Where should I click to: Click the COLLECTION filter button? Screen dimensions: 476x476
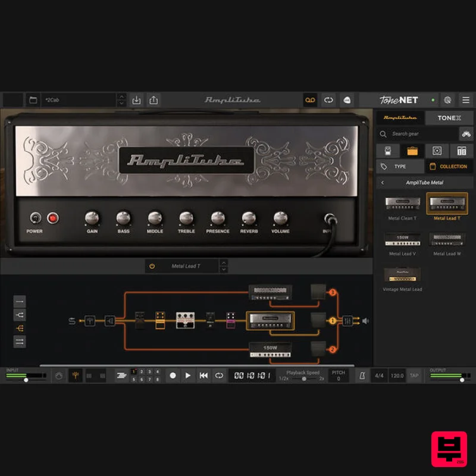point(448,166)
